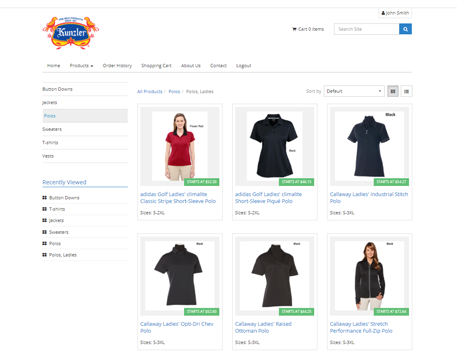Image resolution: width=457 pixels, height=360 pixels.
Task: Open Callaway Ladies' Raised Ottoman Polo title
Action: 263,327
